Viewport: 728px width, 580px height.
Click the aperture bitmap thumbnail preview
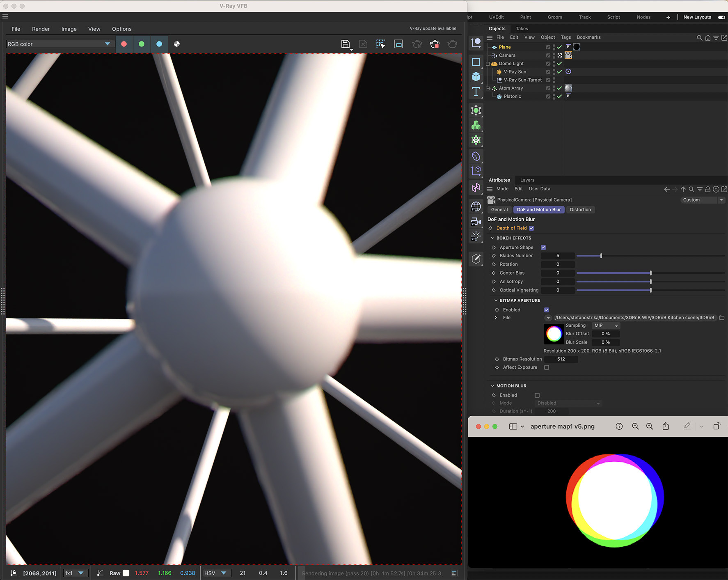click(x=554, y=334)
